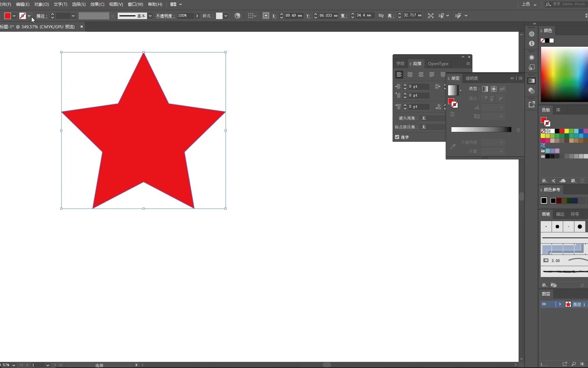Open the 标点挤压集 dropdown
588x368 pixels.
pyautogui.click(x=433, y=127)
